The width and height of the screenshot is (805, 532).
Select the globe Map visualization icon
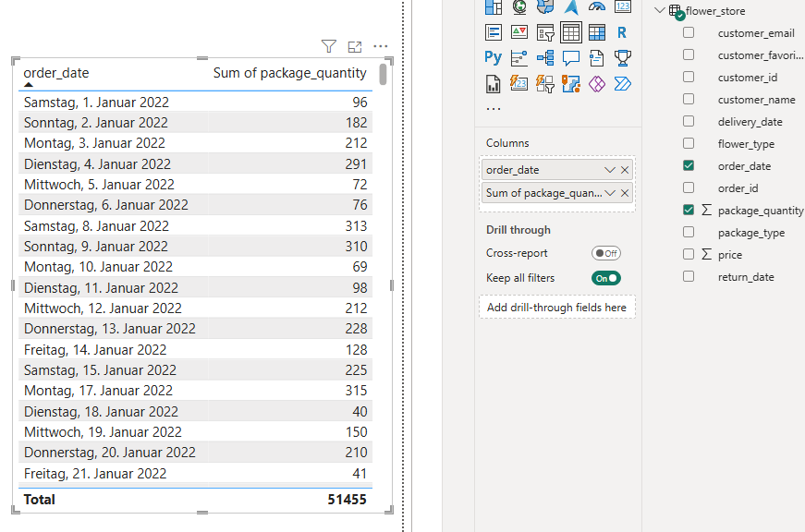pos(519,6)
